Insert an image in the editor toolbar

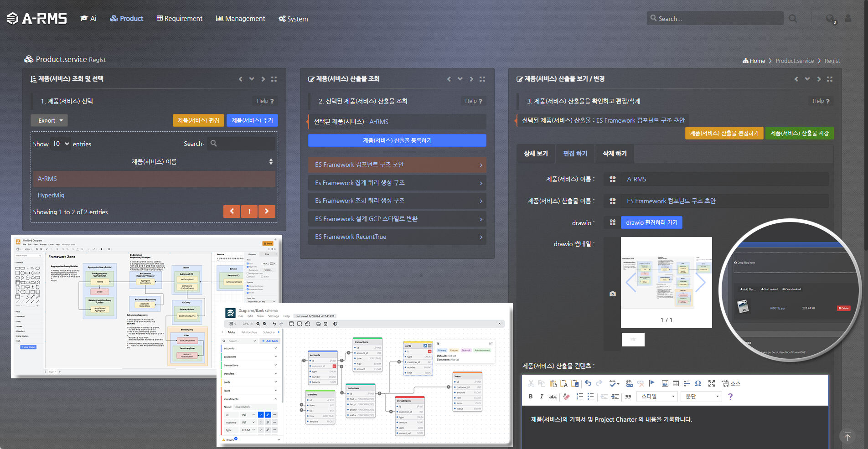665,383
